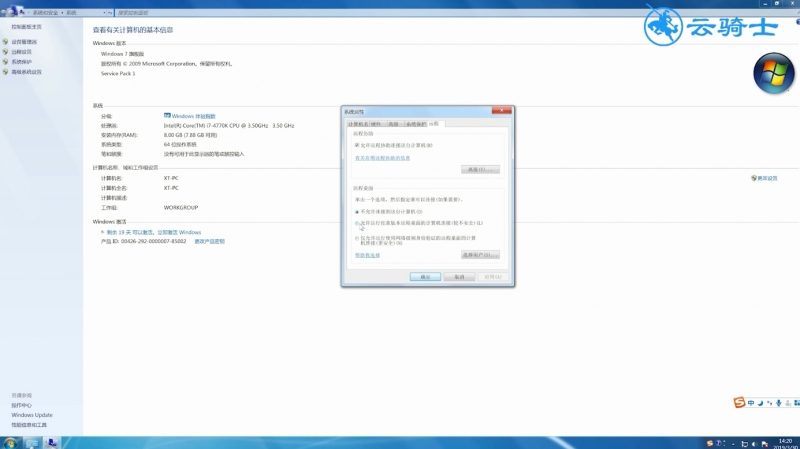The width and height of the screenshot is (800, 449).
Task: Open 远程设置 in the left sidebar
Action: click(21, 52)
